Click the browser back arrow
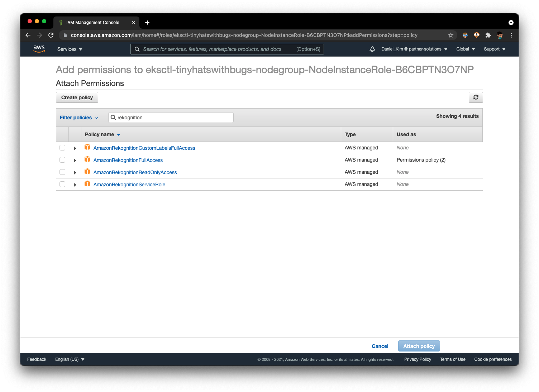 point(28,35)
